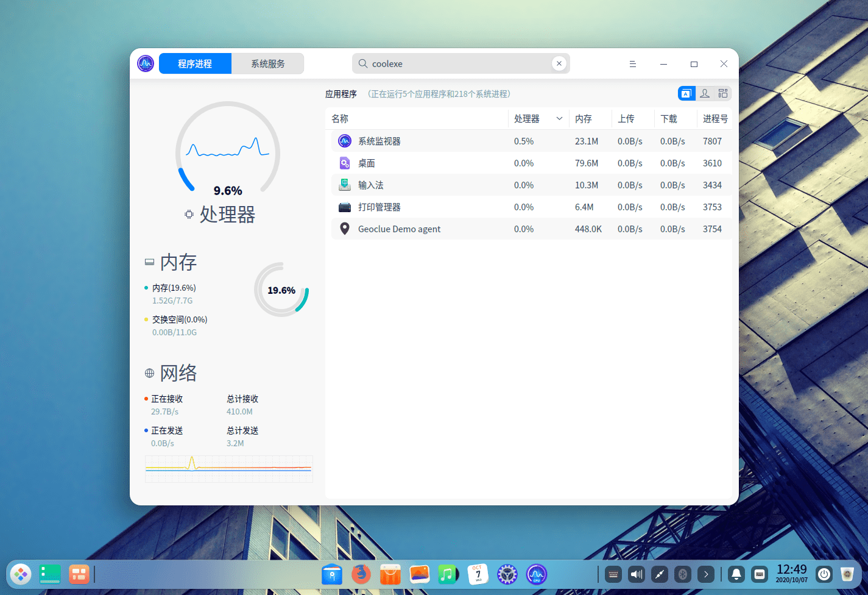
Task: Select the application view mode icon
Action: pyautogui.click(x=686, y=93)
